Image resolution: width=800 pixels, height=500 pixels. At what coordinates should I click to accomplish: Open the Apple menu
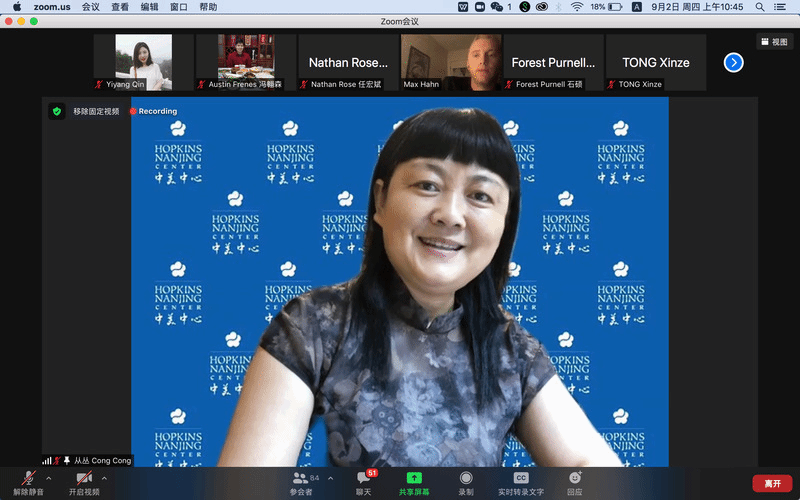pos(17,7)
